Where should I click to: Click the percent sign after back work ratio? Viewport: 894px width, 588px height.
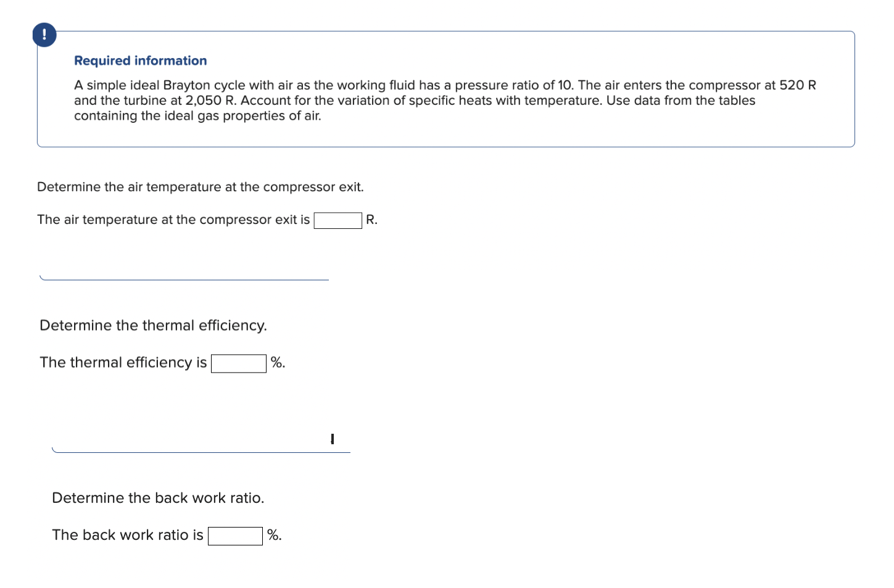click(274, 535)
